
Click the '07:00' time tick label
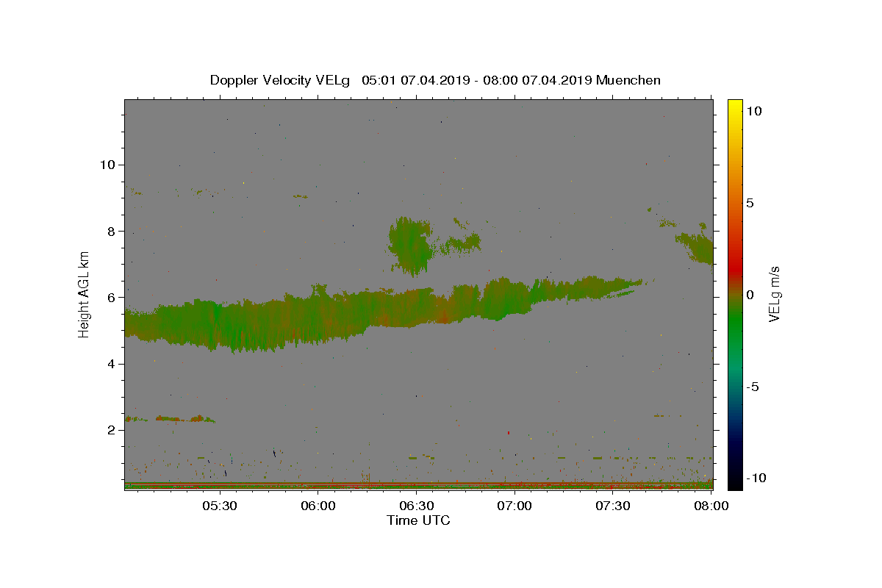pos(514,506)
